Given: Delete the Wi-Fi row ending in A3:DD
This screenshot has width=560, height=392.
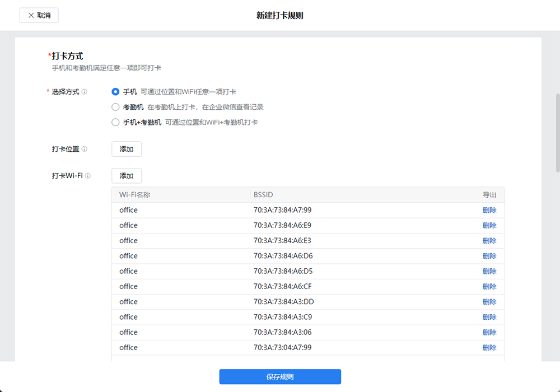Looking at the screenshot, I should (x=489, y=301).
